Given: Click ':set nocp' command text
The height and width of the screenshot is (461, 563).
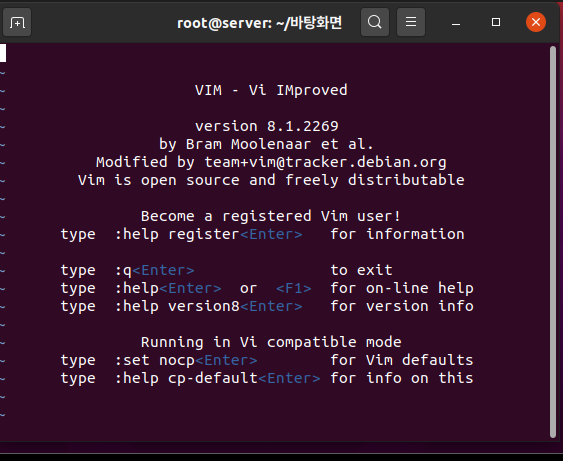Looking at the screenshot, I should [x=154, y=360].
